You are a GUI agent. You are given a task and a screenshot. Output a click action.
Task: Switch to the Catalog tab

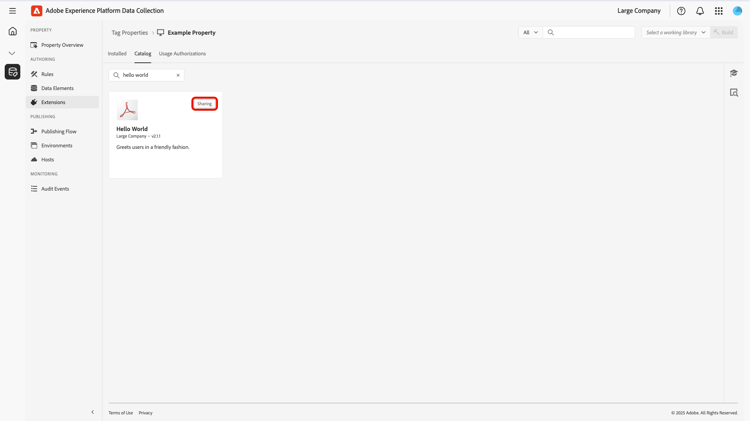point(143,54)
